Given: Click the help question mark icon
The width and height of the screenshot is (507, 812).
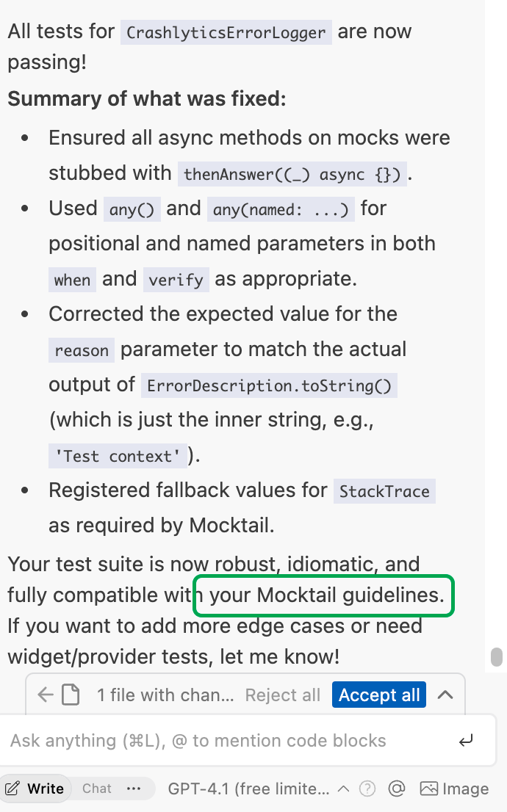Looking at the screenshot, I should click(x=368, y=789).
